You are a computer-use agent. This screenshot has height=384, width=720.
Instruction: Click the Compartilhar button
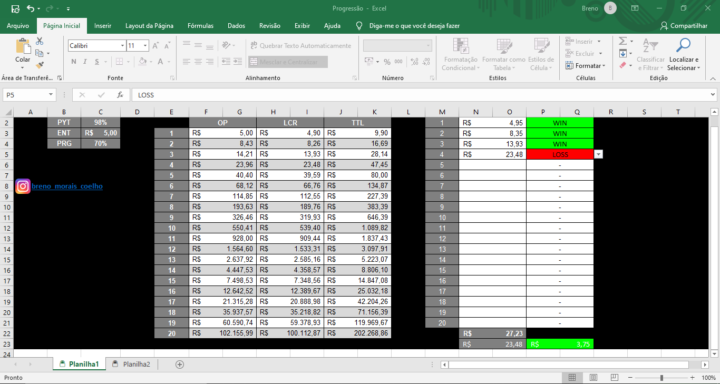[x=684, y=26]
